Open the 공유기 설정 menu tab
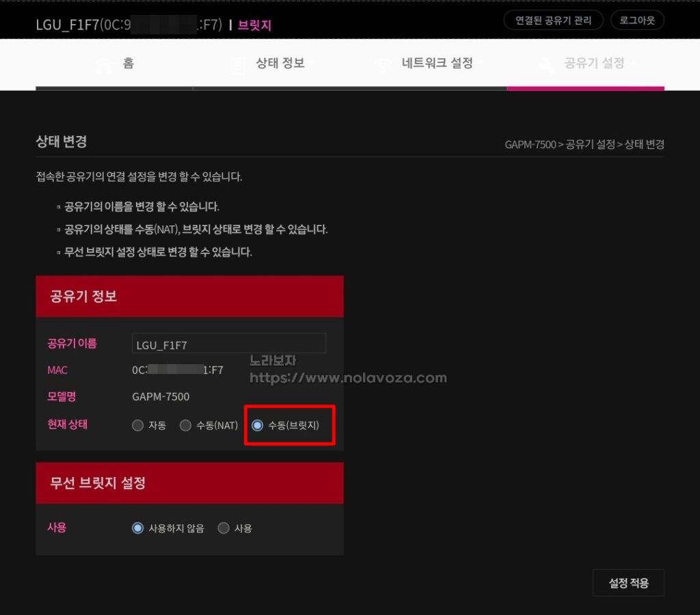Image resolution: width=700 pixels, height=615 pixels. [x=594, y=64]
